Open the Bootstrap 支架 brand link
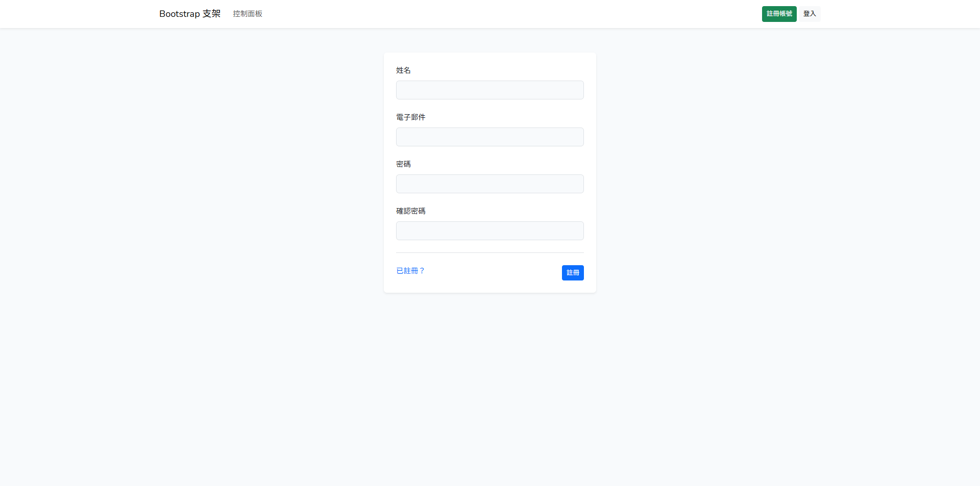This screenshot has width=980, height=486. [190, 14]
